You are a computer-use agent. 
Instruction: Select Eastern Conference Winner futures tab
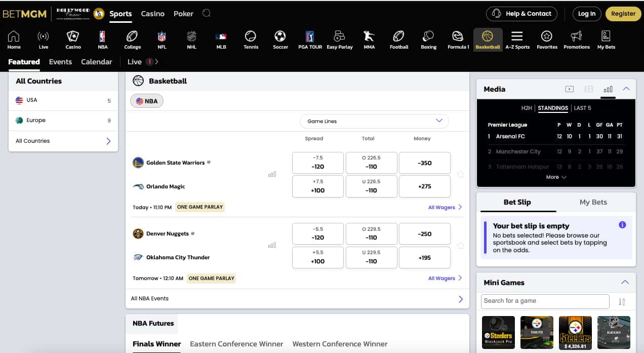pyautogui.click(x=236, y=344)
